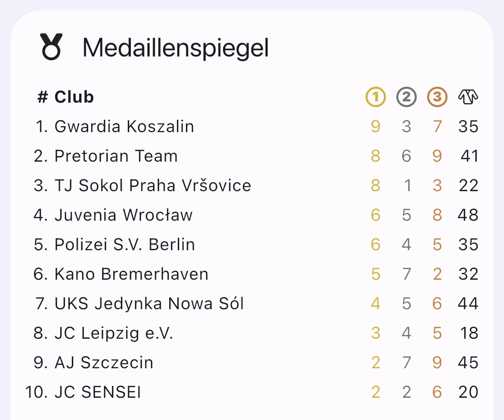The width and height of the screenshot is (504, 420).
Task: Click the silver medal column icon
Action: 406,97
